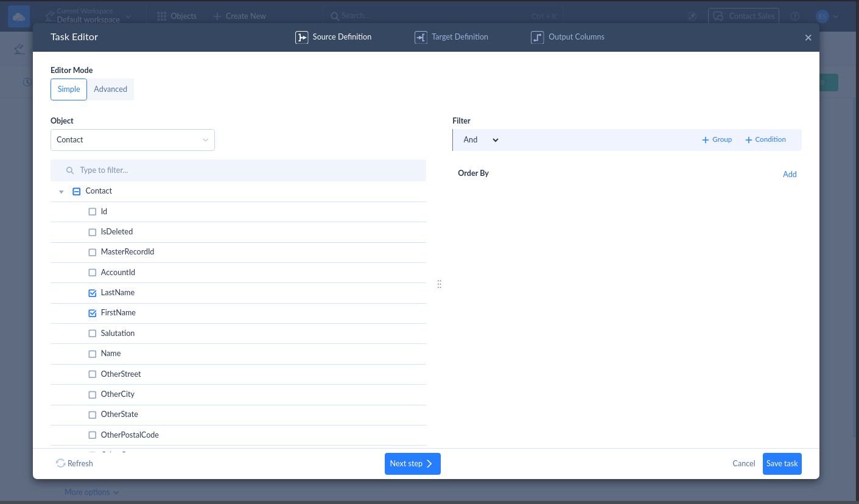Add an Order By clause
Image resolution: width=859 pixels, height=504 pixels.
pos(789,174)
